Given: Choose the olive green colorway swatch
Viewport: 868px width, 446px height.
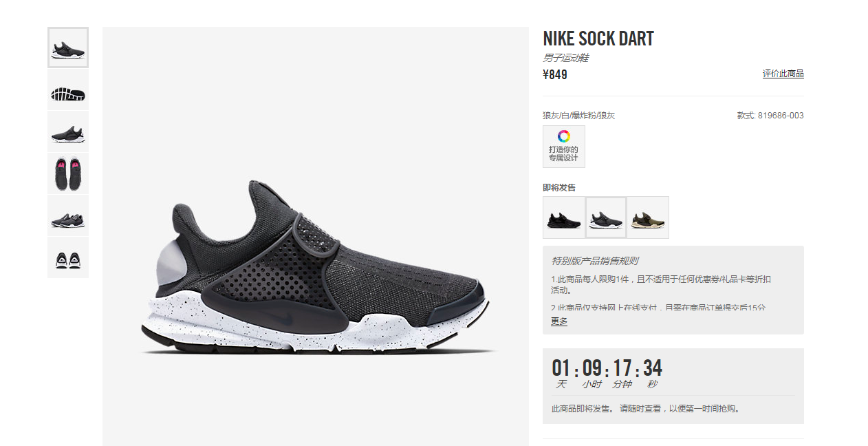Looking at the screenshot, I should [648, 217].
